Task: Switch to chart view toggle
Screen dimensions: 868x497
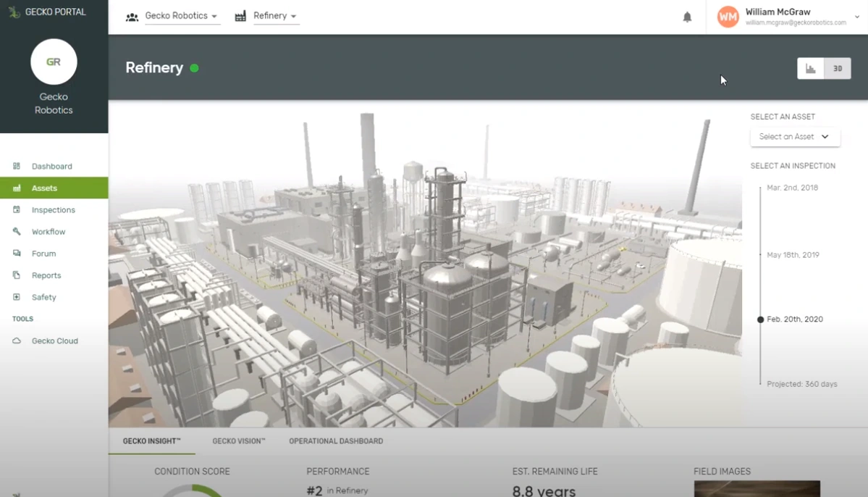Action: click(x=810, y=68)
